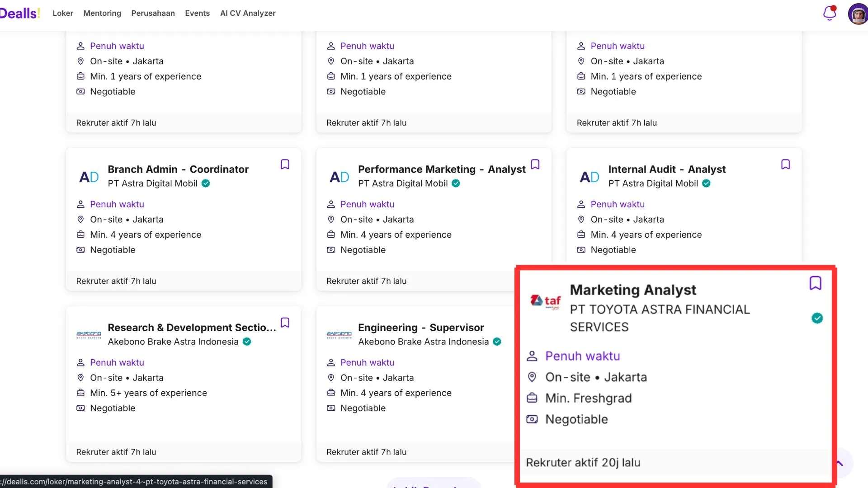This screenshot has width=868, height=488.
Task: Go to the Mentoring page
Action: click(x=102, y=13)
